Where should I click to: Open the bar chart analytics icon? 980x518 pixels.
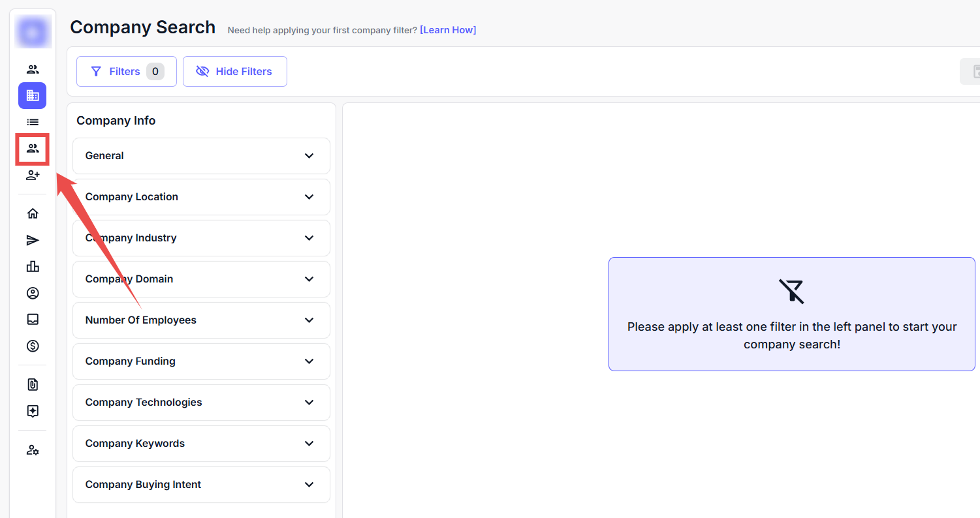pyautogui.click(x=33, y=266)
